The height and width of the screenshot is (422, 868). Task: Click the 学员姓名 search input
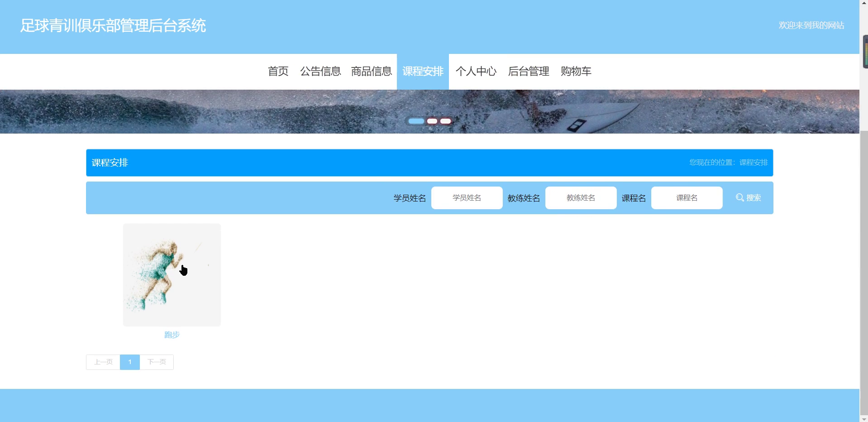coord(467,198)
